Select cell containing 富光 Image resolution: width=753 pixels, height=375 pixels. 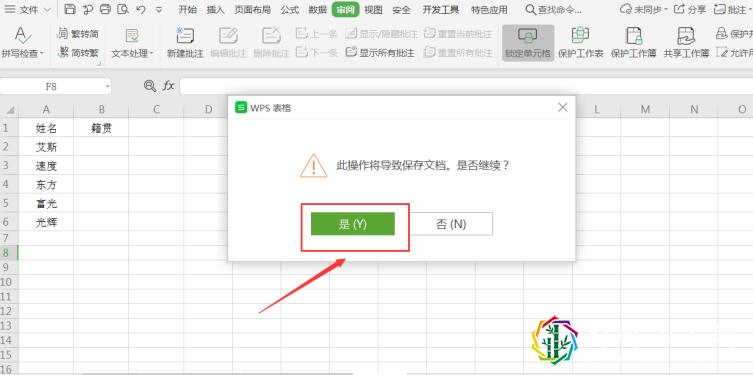pos(46,203)
